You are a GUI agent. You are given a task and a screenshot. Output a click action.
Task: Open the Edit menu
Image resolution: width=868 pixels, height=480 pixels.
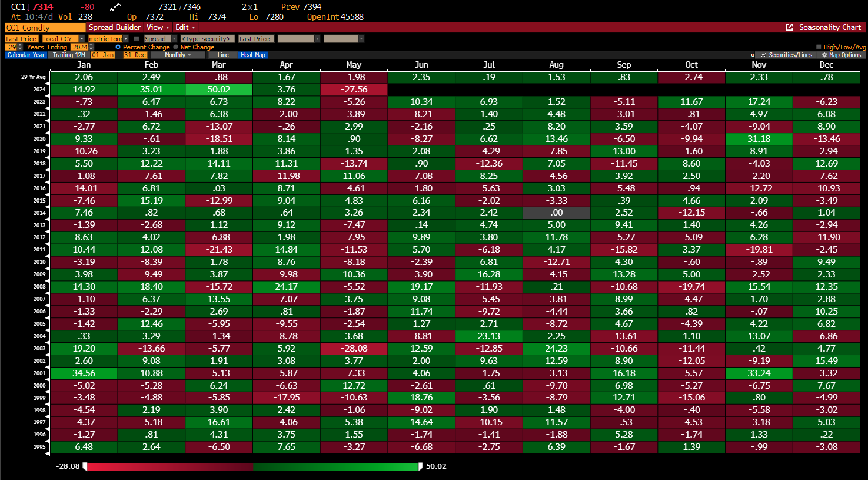(185, 27)
